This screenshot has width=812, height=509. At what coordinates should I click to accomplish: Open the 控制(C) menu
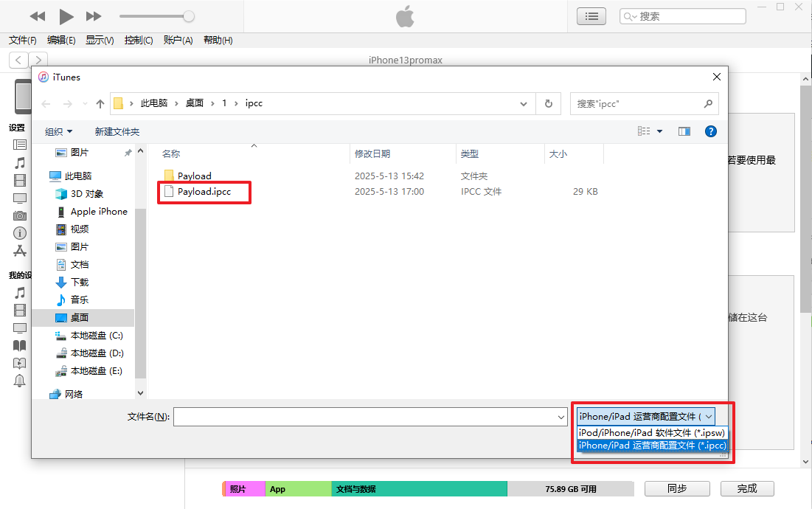coord(138,41)
